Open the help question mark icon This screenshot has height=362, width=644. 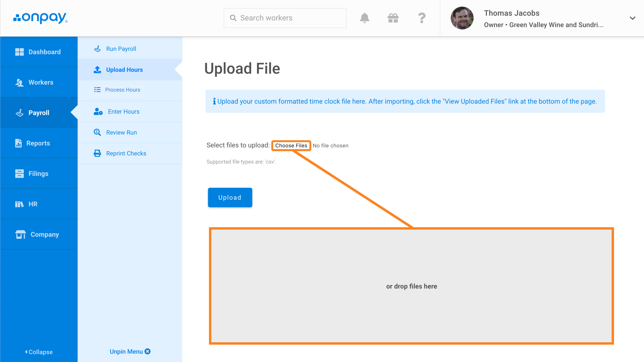422,18
